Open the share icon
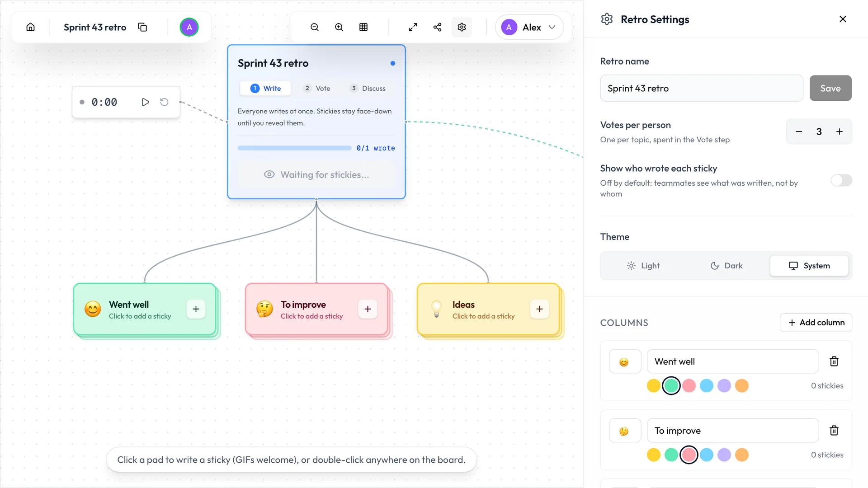Image resolution: width=868 pixels, height=488 pixels. coord(437,27)
